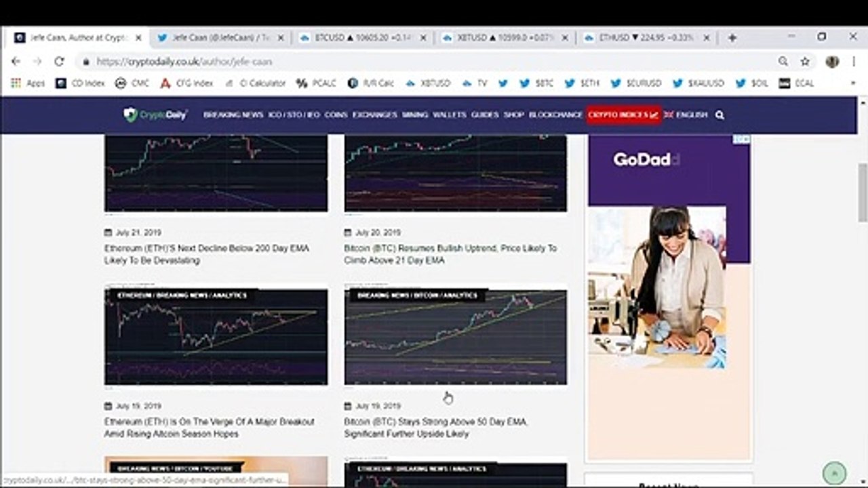Click the GoDaddy advertisement banner
Image resolution: width=868 pixels, height=488 pixels.
[x=669, y=297]
